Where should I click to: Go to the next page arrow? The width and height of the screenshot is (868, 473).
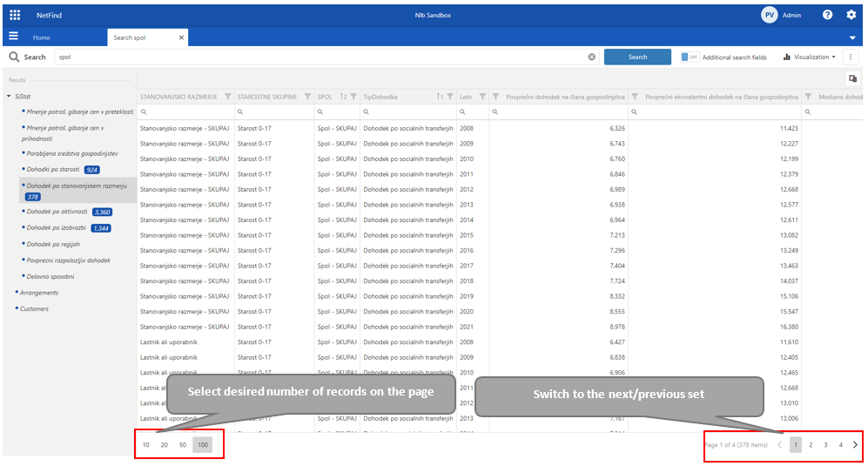[x=855, y=444]
